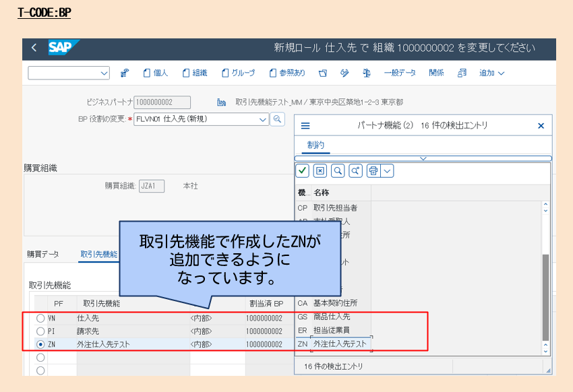The image size is (573, 392).
Task: Open 一般データ view
Action: [x=400, y=73]
